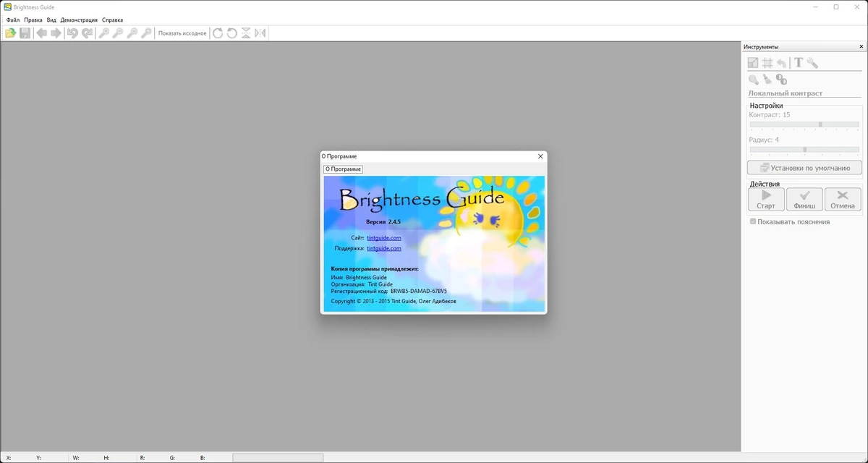Click the progress bar in the status bar

278,458
